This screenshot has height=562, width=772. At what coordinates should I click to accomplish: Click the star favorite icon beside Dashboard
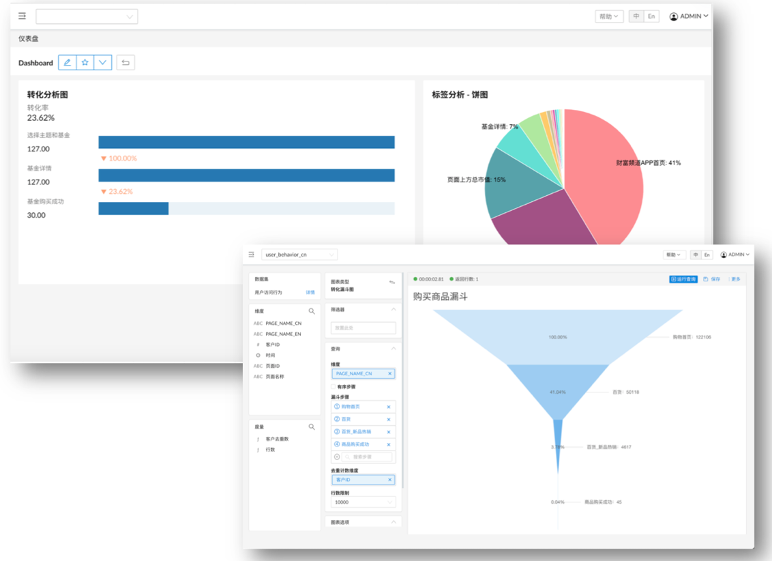(85, 63)
